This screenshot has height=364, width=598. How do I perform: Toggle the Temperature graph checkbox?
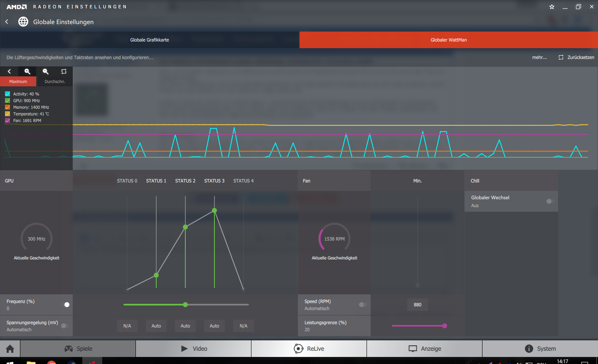pyautogui.click(x=7, y=114)
